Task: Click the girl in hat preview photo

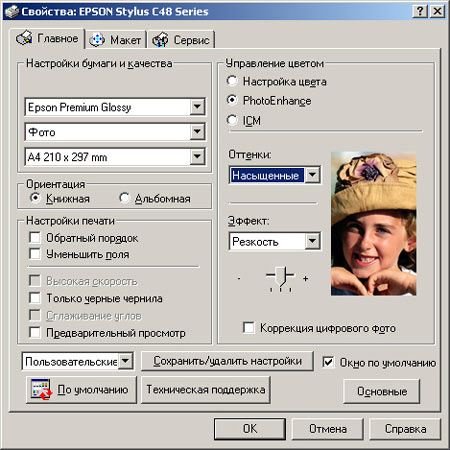Action: pyautogui.click(x=373, y=224)
